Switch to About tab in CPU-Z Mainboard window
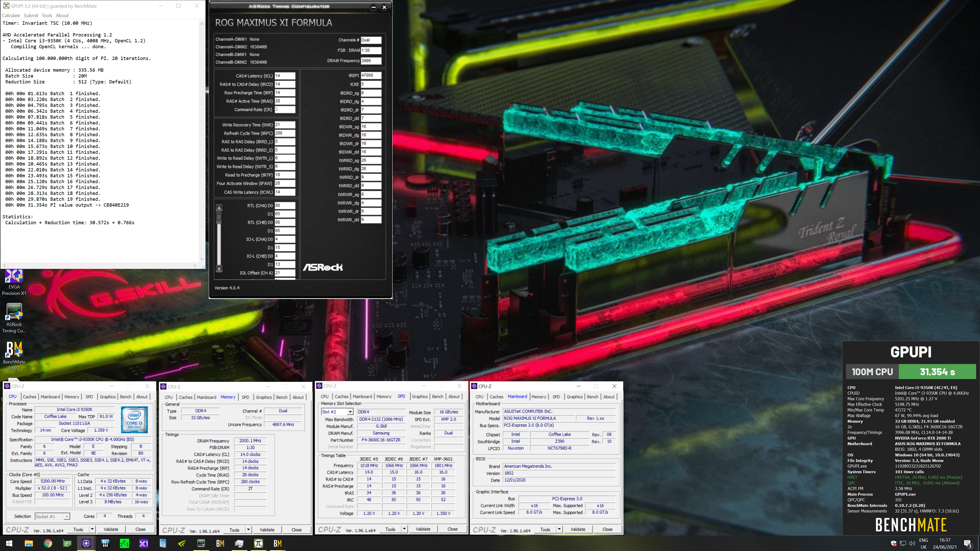This screenshot has height=551, width=980. point(609,397)
